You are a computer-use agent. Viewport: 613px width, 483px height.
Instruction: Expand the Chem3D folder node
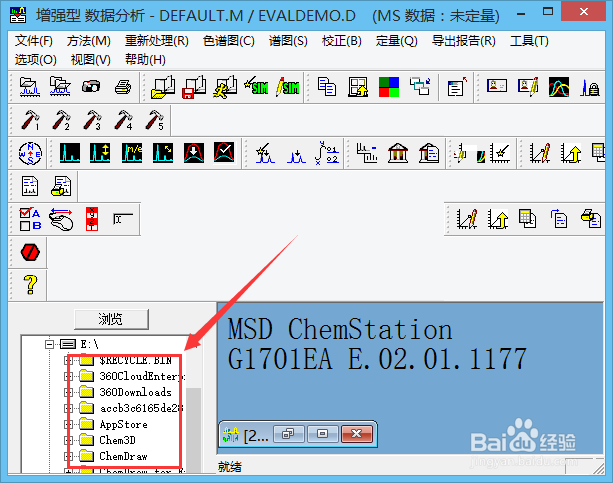click(68, 440)
